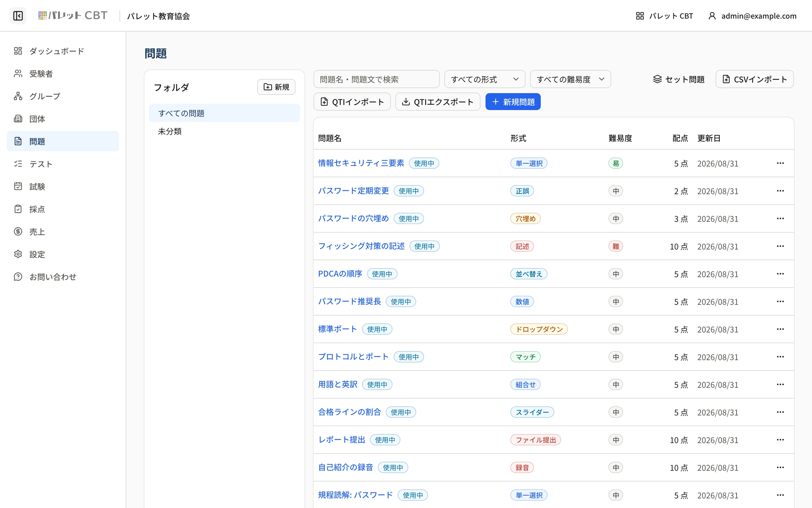Open テスト in the sidebar

tap(63, 164)
